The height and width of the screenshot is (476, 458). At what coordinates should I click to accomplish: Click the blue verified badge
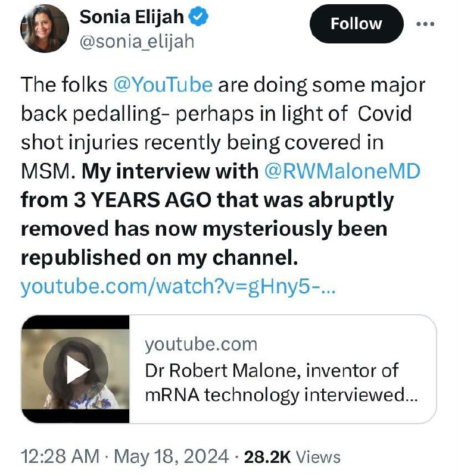198,18
